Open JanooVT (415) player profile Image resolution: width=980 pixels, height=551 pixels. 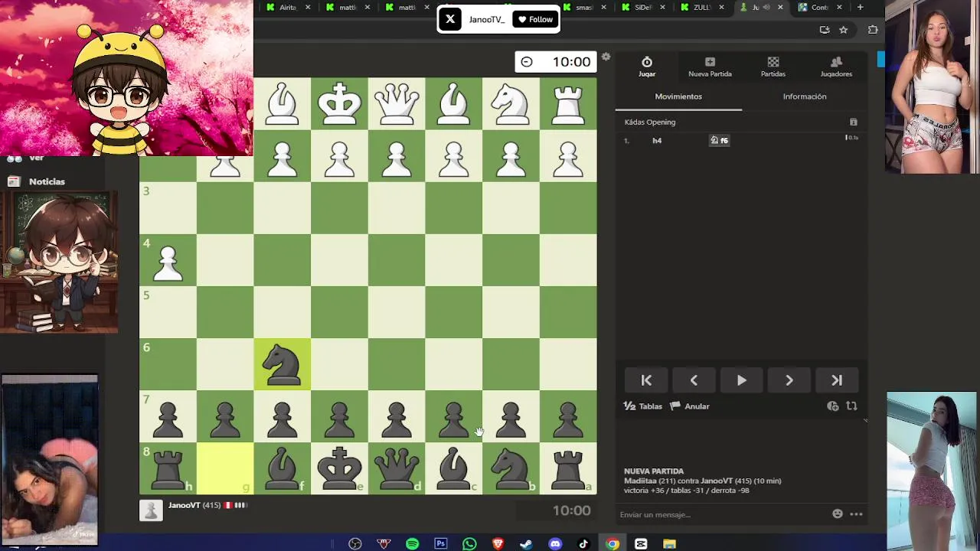[x=194, y=505]
